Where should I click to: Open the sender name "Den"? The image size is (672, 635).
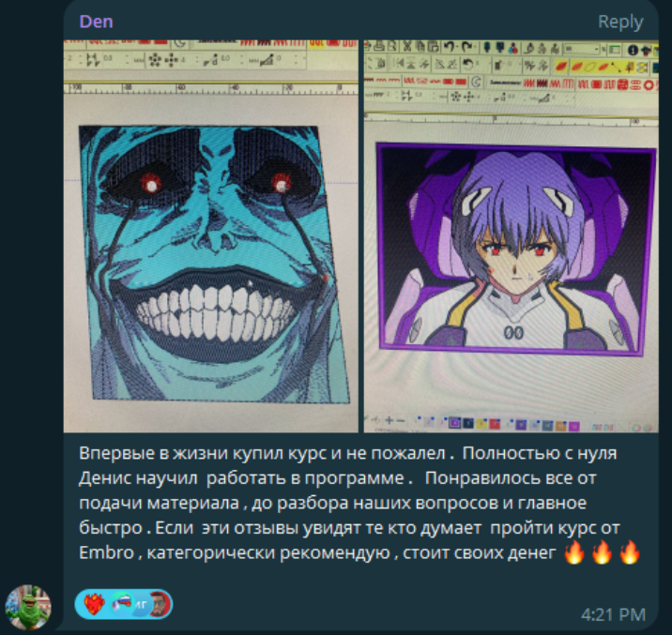click(96, 22)
